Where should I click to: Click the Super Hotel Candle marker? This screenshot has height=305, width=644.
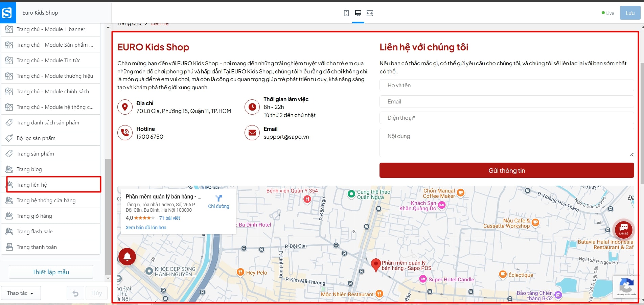[423, 279]
